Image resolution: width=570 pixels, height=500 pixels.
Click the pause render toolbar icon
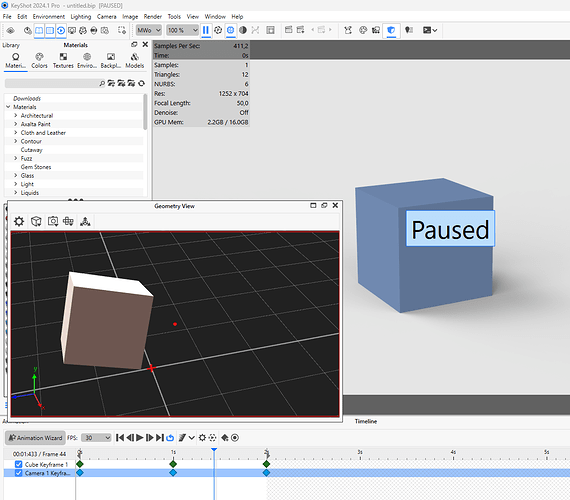pos(205,30)
